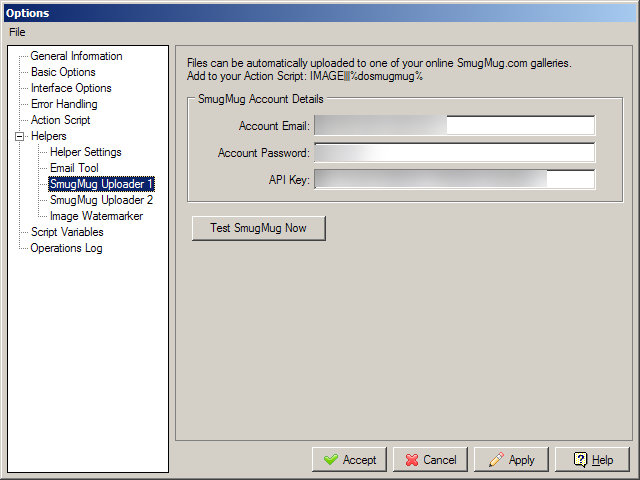Focus the Account Password field
The image size is (640, 480).
click(454, 153)
